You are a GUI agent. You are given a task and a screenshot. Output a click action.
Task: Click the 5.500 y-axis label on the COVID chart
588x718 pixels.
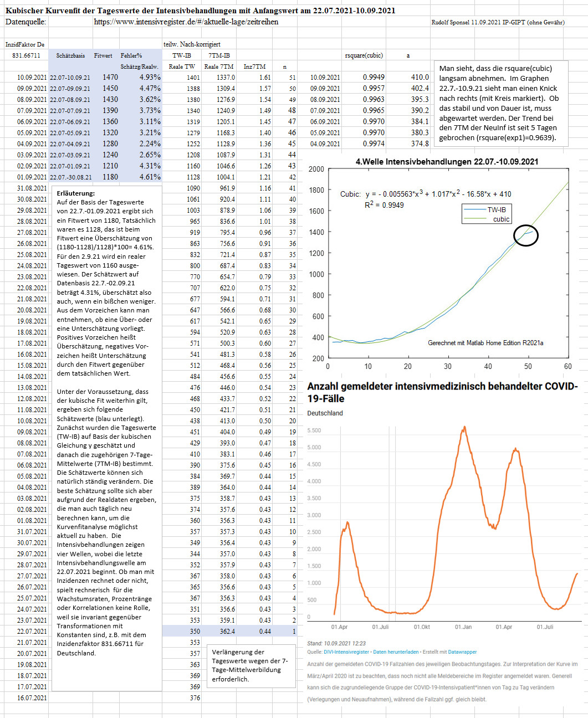[x=314, y=430]
